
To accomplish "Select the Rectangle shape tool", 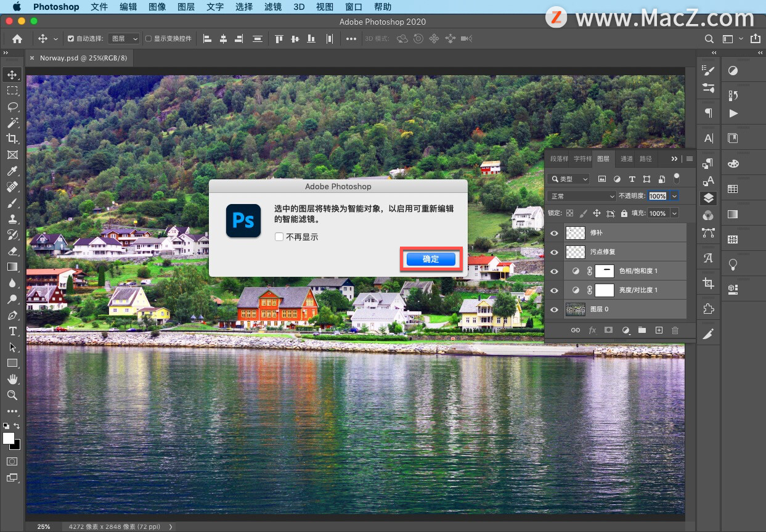I will 12,363.
